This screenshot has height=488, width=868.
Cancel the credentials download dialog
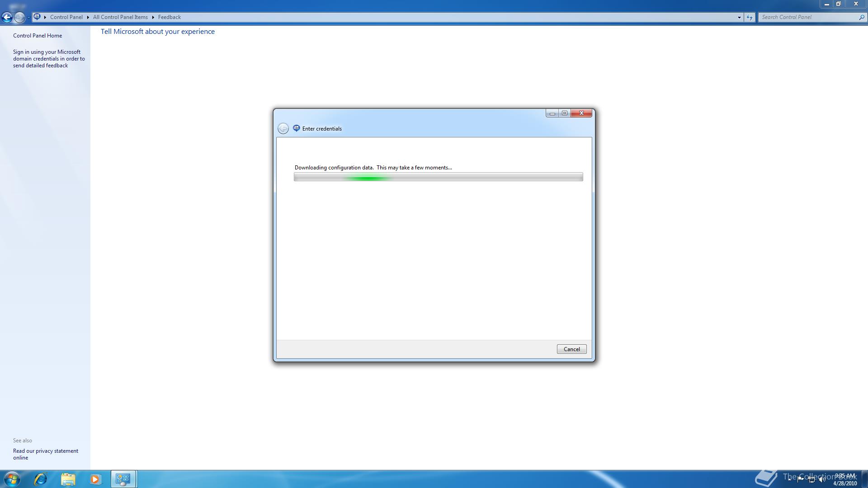click(x=571, y=349)
